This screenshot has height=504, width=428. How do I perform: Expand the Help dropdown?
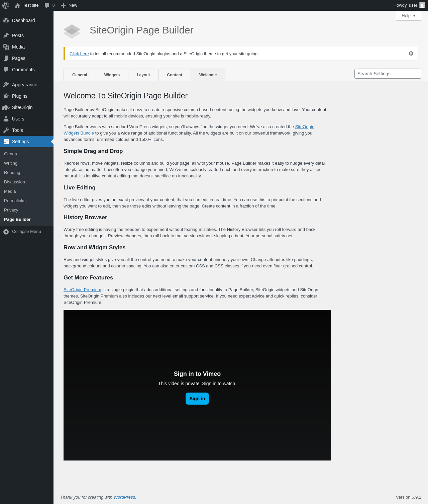pos(409,16)
